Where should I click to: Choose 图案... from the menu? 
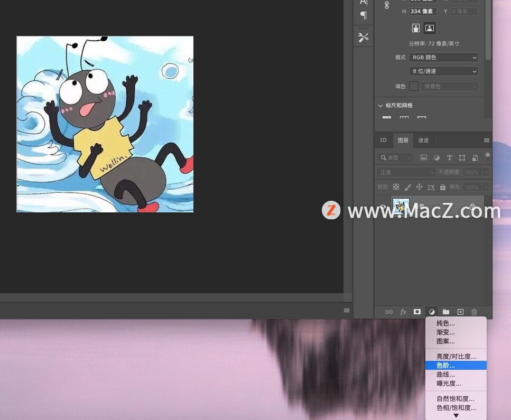[456, 341]
